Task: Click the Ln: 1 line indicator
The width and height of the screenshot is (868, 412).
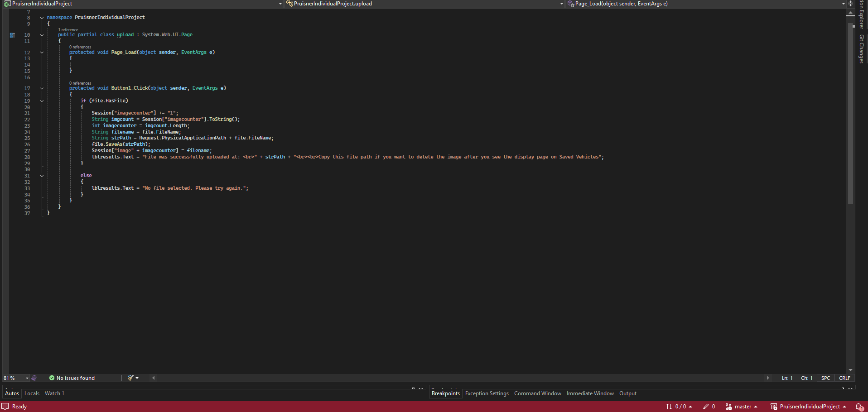Action: point(787,378)
